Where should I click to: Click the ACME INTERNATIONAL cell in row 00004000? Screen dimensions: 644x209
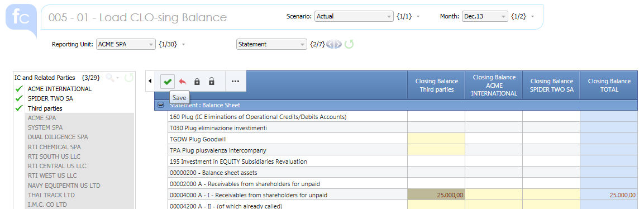pyautogui.click(x=494, y=194)
